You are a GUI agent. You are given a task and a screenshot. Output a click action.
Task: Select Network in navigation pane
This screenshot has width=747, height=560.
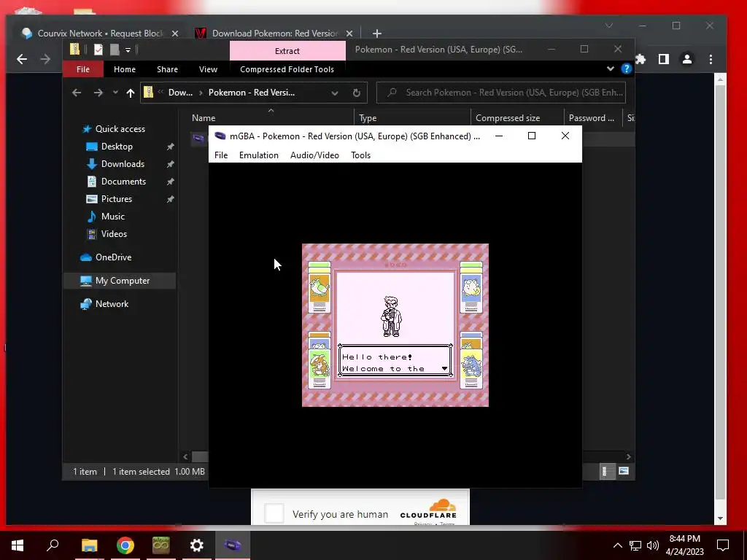pyautogui.click(x=112, y=304)
